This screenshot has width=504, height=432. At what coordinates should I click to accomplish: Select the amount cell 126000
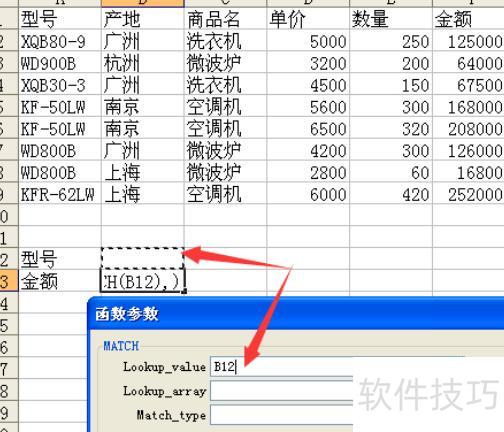click(x=468, y=150)
